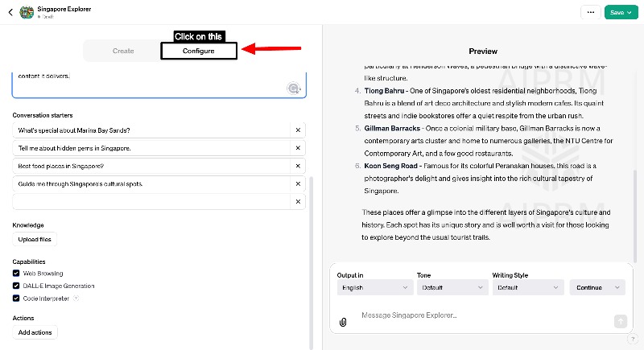The width and height of the screenshot is (644, 350).
Task: Click the Upload files button
Action: click(x=35, y=240)
